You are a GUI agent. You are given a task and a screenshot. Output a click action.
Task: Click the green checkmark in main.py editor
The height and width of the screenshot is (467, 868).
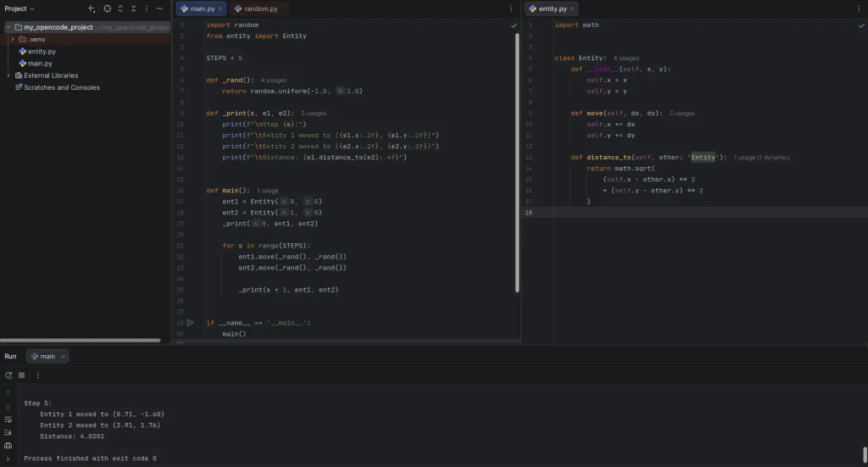(514, 25)
